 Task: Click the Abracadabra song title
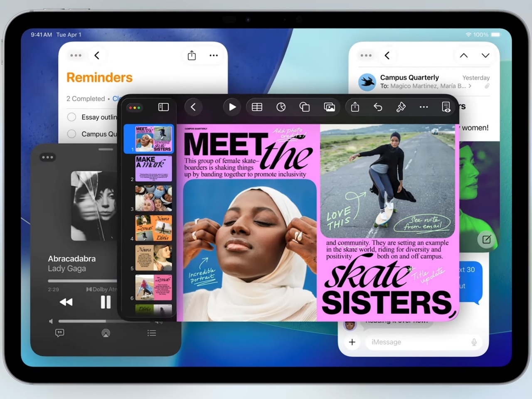[x=72, y=259]
